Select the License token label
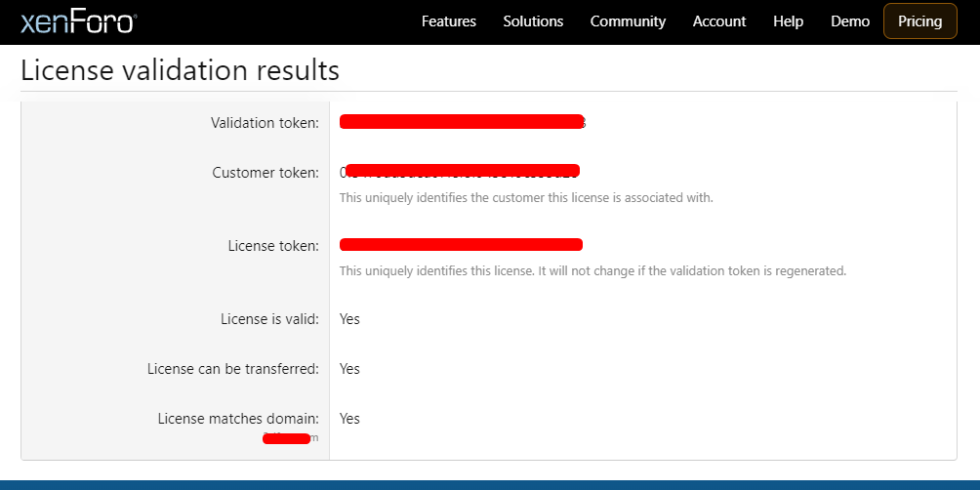Viewport: 980px width, 490px height. click(273, 246)
